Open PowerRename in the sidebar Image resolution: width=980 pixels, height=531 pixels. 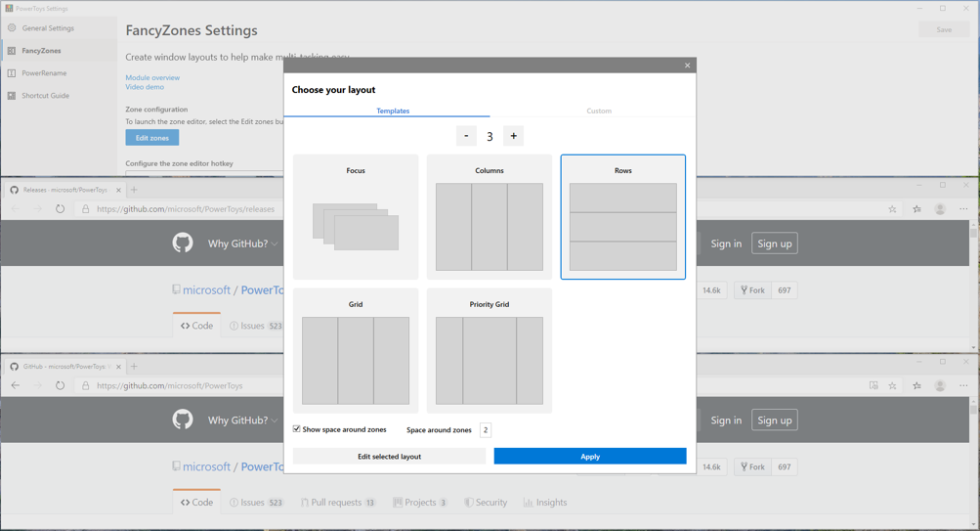pyautogui.click(x=44, y=73)
